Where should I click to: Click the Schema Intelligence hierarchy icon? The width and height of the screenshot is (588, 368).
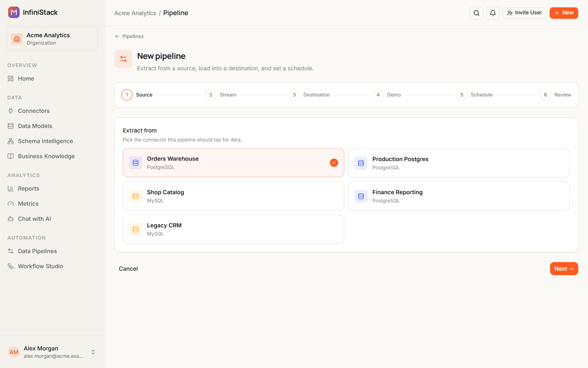[x=11, y=141]
